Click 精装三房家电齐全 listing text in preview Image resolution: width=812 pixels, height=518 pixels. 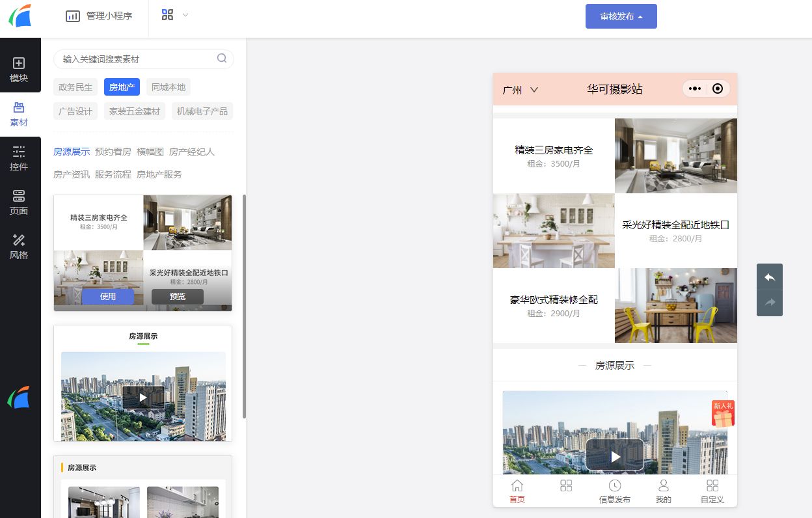(x=554, y=150)
